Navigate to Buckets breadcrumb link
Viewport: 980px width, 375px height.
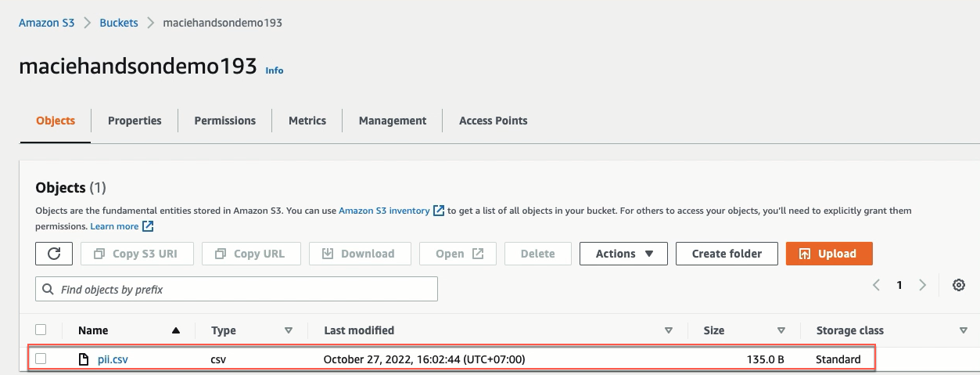119,23
